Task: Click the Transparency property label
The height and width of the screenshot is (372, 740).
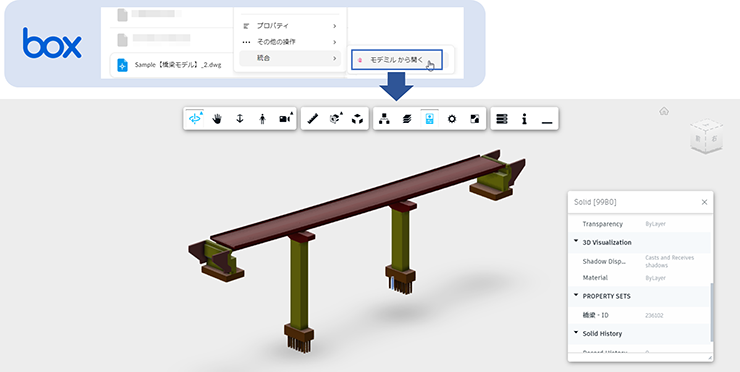Action: point(602,224)
